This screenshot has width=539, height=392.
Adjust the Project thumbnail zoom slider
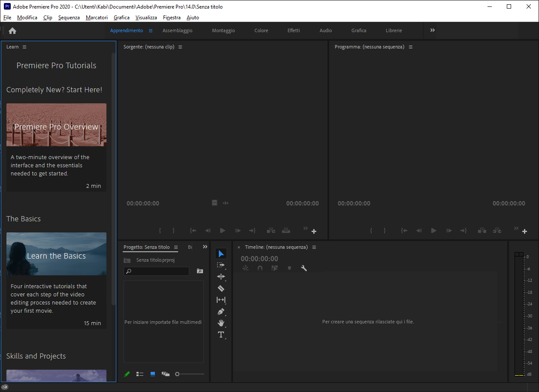[x=190, y=374]
